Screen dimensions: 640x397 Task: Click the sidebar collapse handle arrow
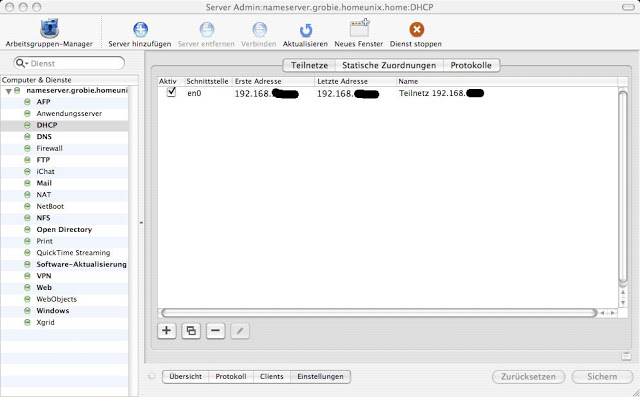coord(141,223)
